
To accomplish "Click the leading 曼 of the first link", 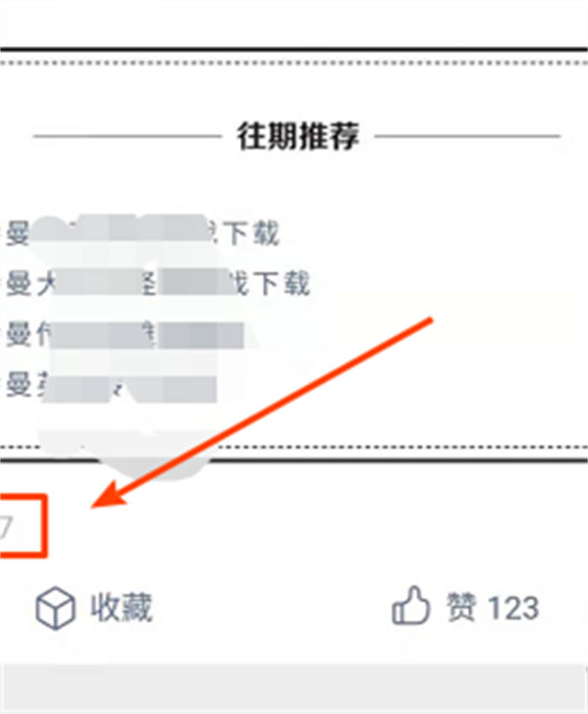I will (x=18, y=234).
